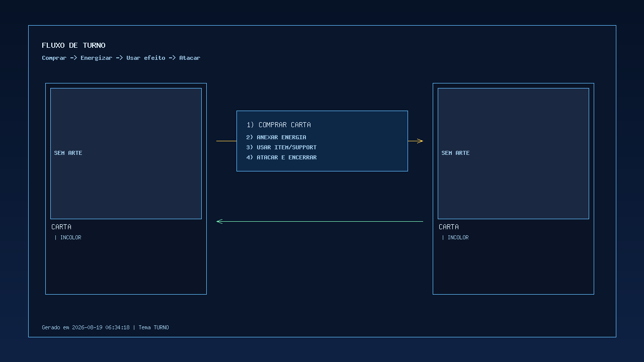Click the right card's empty description area
Screen dimensions: 644x362
point(513,267)
